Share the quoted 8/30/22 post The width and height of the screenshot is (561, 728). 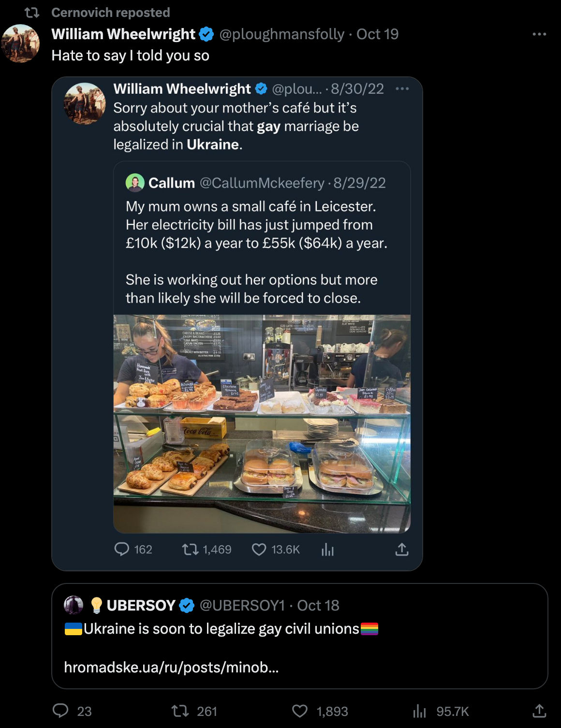point(402,549)
